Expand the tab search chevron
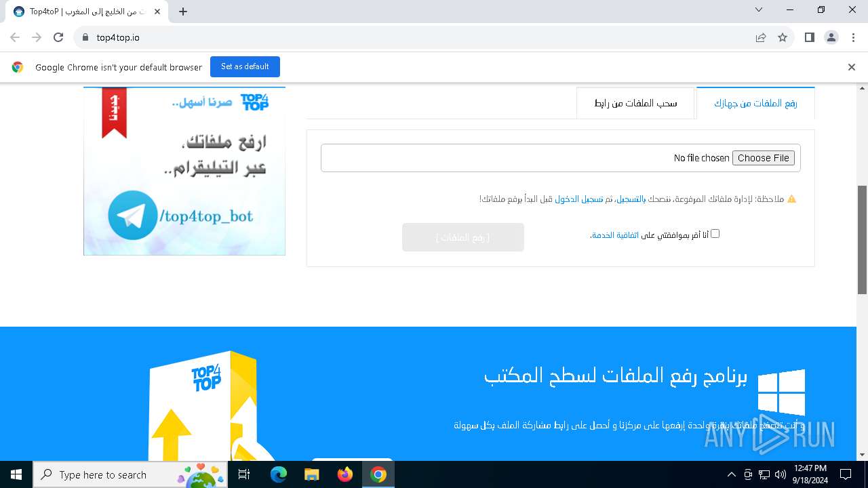 [x=759, y=9]
